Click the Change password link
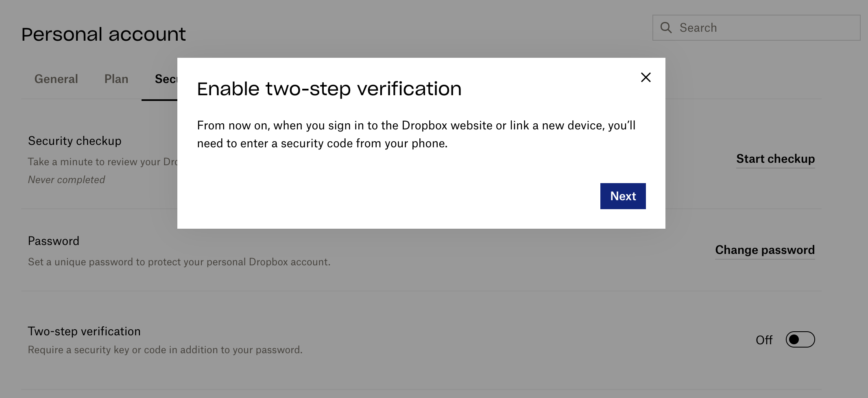 (x=765, y=250)
